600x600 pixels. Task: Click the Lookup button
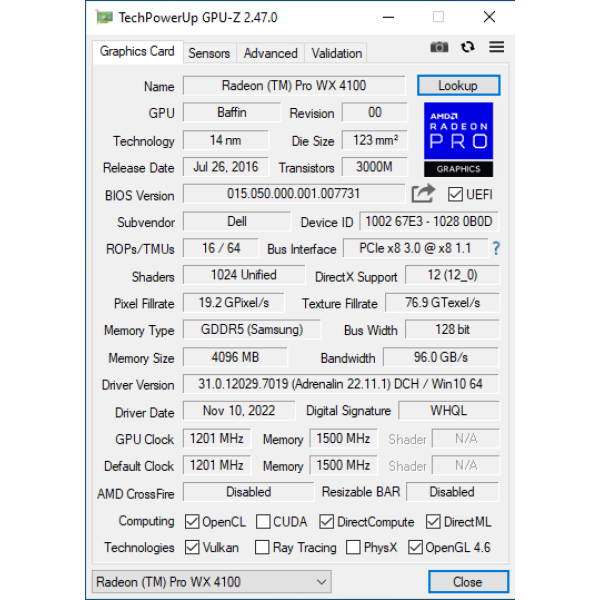(x=458, y=85)
